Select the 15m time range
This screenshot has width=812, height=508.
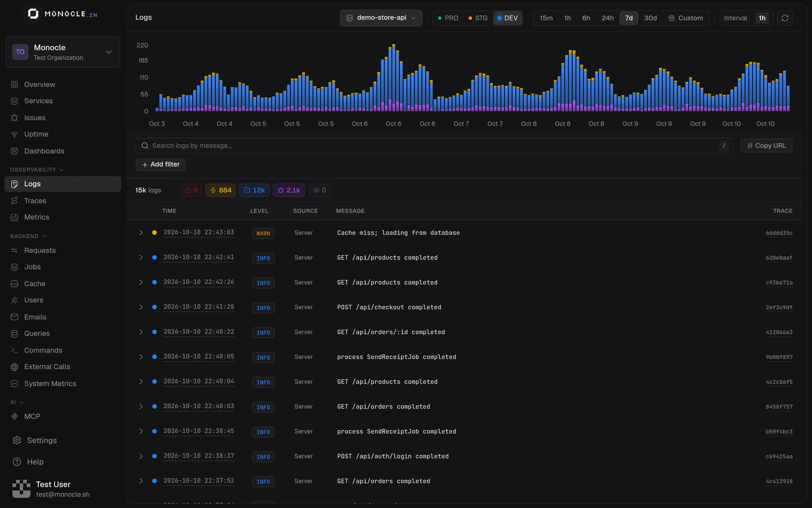(x=546, y=18)
